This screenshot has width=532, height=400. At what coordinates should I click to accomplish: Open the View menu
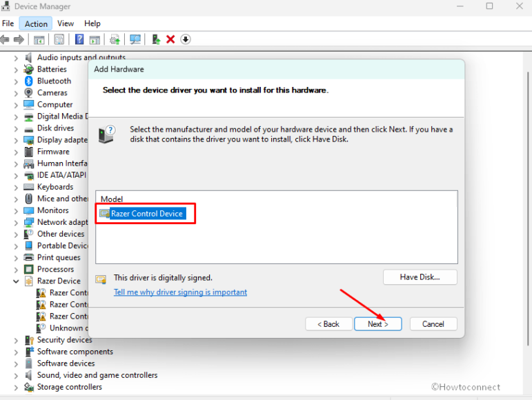coord(66,23)
